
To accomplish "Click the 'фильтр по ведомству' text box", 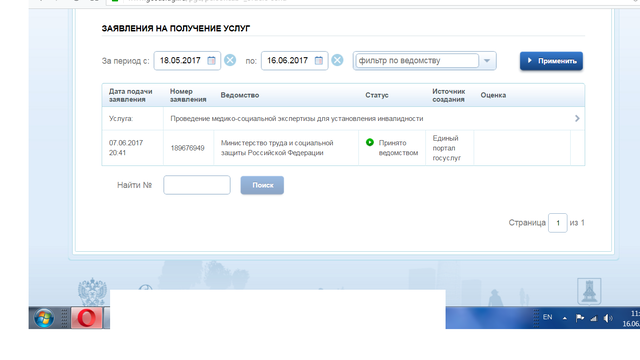I will coord(417,61).
